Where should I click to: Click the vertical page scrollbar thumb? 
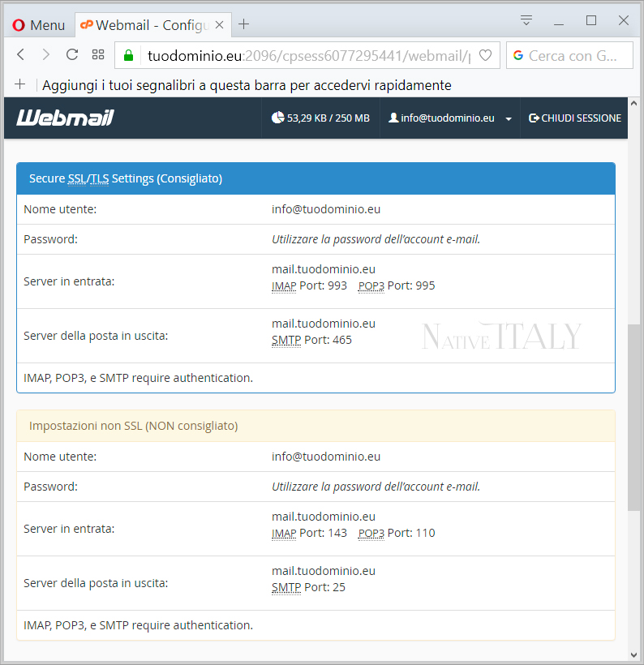[633, 418]
